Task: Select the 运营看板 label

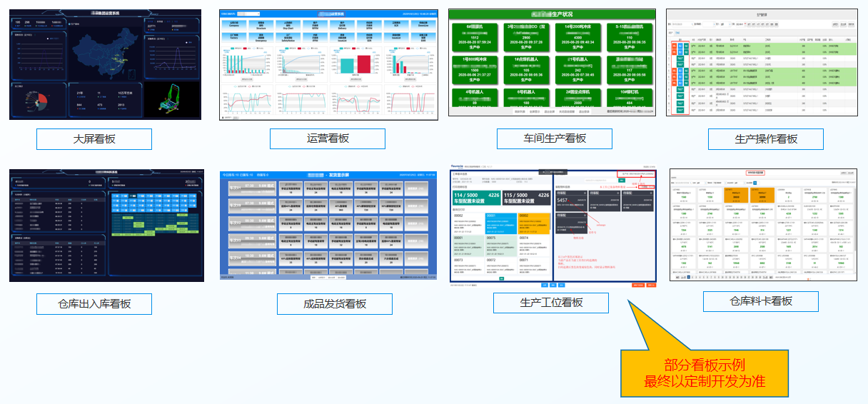Action: [327, 138]
